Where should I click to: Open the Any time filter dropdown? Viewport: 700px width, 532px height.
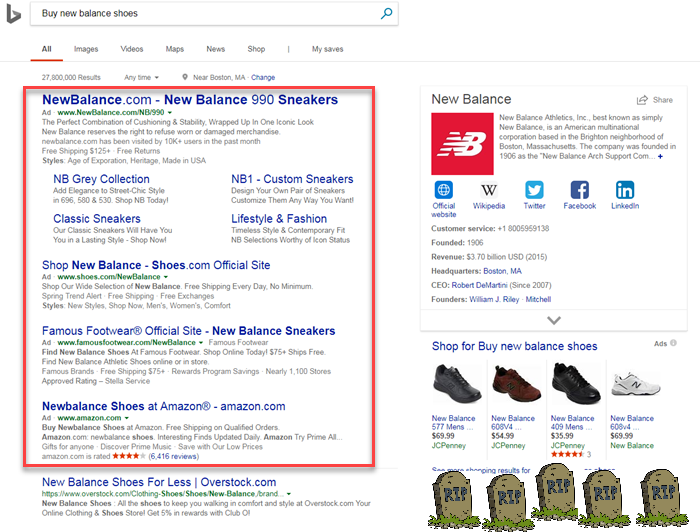tap(140, 77)
